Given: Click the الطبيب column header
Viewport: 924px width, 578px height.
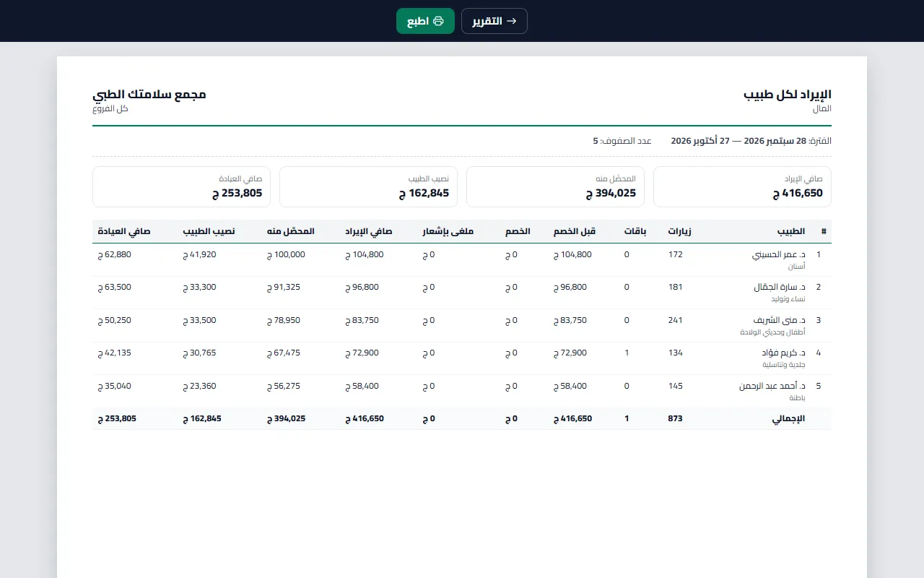Looking at the screenshot, I should [791, 231].
